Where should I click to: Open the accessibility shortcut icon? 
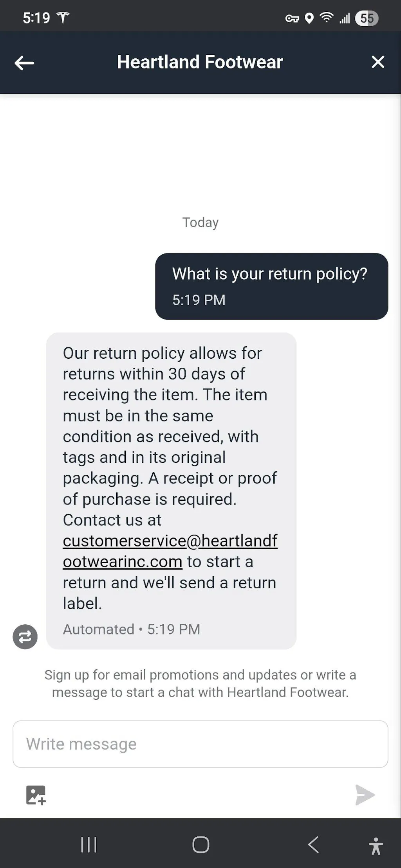click(376, 846)
